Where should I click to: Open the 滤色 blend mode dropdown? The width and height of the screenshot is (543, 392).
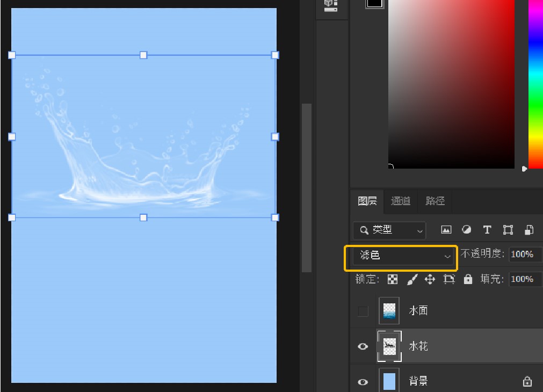[x=401, y=256]
